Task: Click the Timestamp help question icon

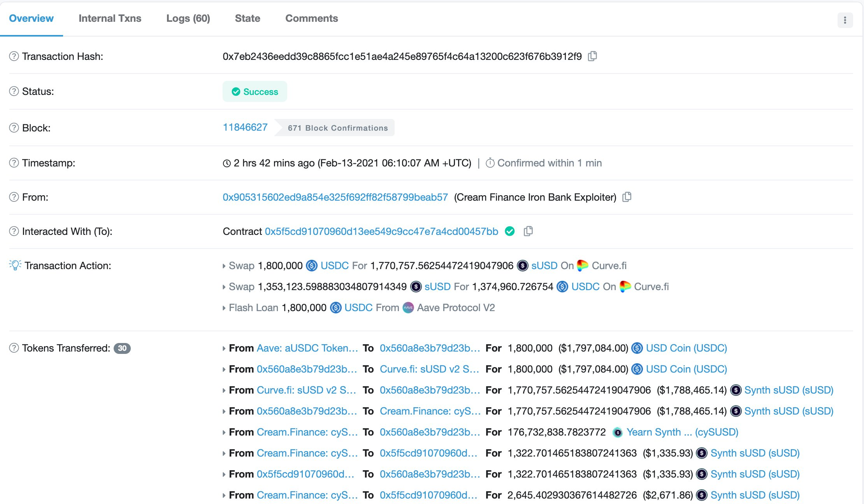Action: point(14,163)
